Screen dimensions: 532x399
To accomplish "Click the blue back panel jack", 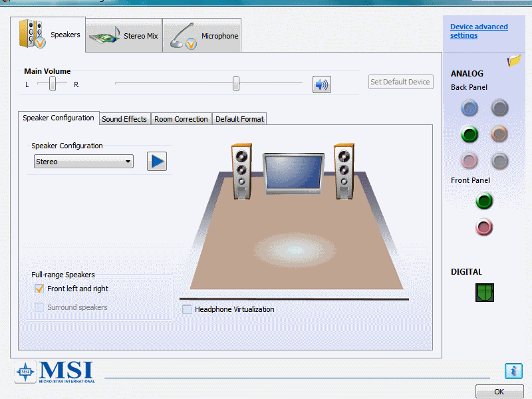I will 470,108.
